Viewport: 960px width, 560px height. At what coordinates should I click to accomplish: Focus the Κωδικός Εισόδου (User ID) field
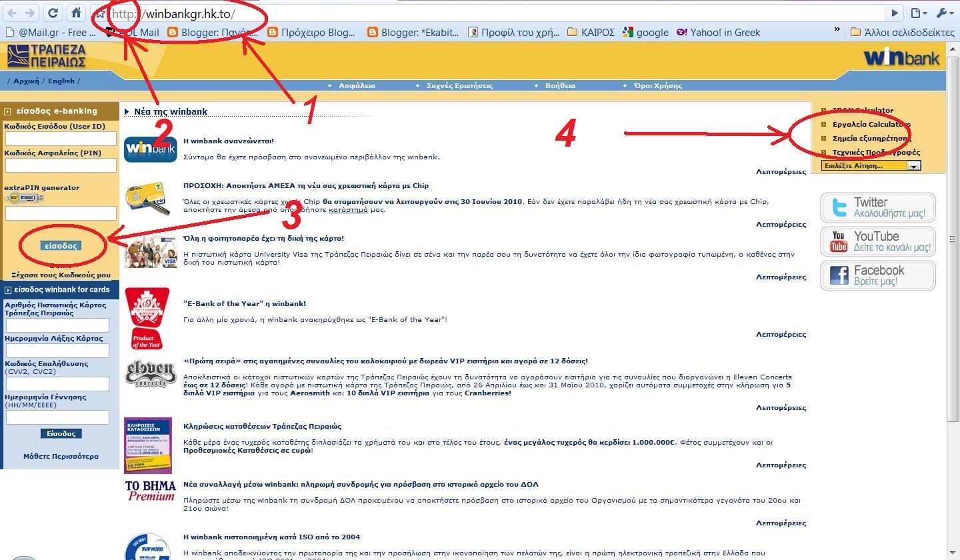61,139
